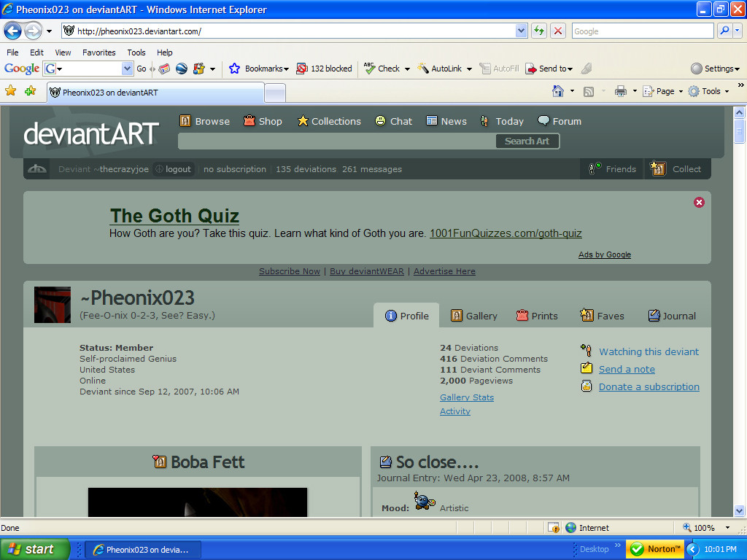Switch to the Gallery tab
This screenshot has height=560, width=747.
474,316
